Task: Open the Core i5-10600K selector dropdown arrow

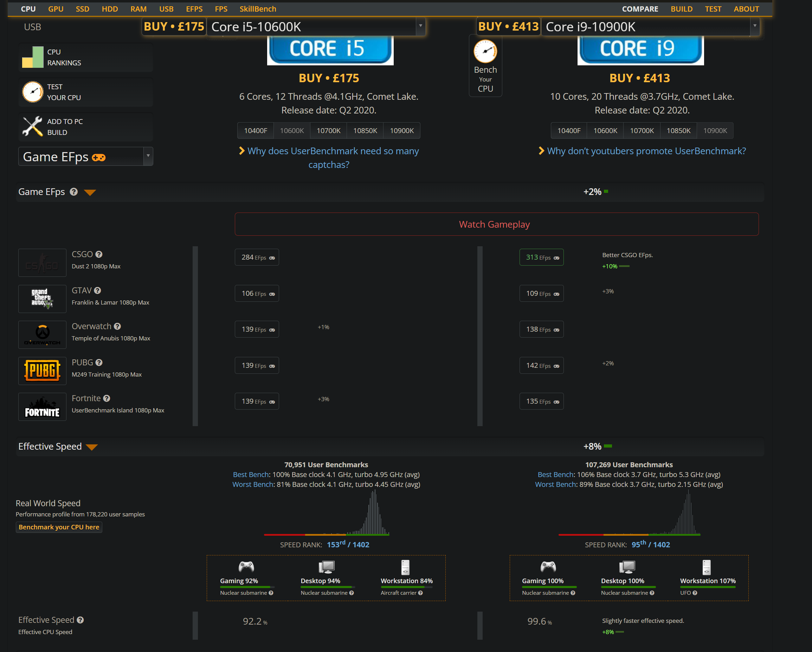Action: 421,26
